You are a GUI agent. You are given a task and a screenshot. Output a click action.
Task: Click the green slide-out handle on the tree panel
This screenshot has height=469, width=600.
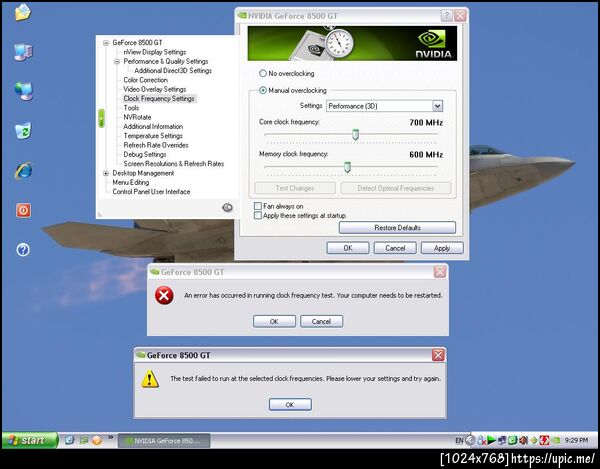(x=101, y=118)
